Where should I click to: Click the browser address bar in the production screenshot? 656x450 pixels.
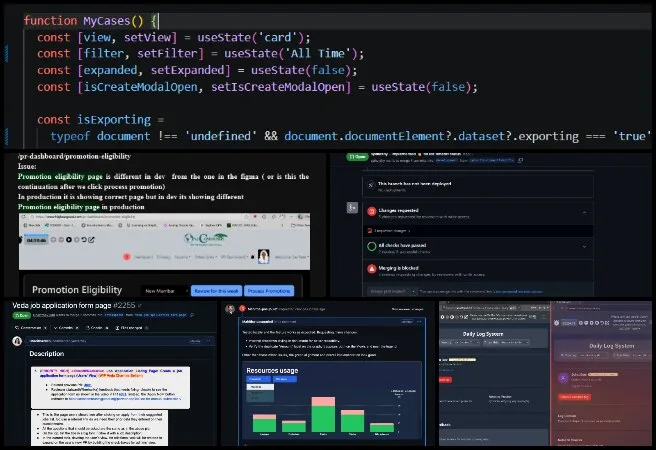138,217
